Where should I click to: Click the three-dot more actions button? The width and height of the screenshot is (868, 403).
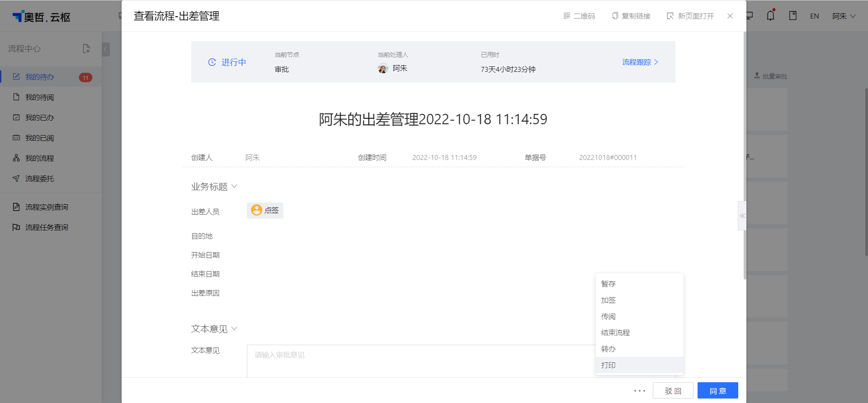640,391
